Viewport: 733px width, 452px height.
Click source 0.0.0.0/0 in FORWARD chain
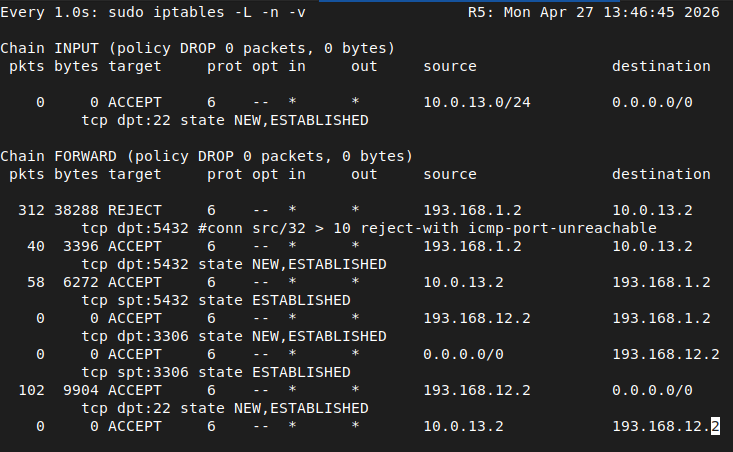tap(463, 354)
